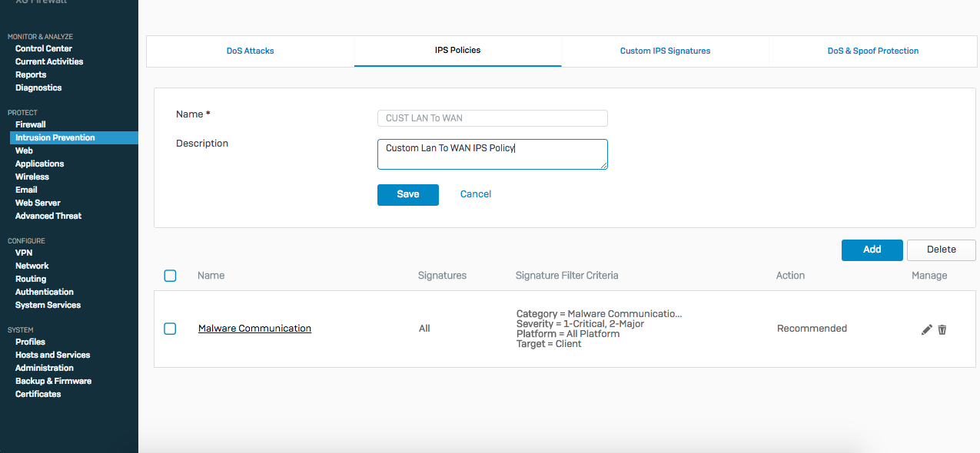Focus the Description text area
The height and width of the screenshot is (453, 980).
point(493,154)
